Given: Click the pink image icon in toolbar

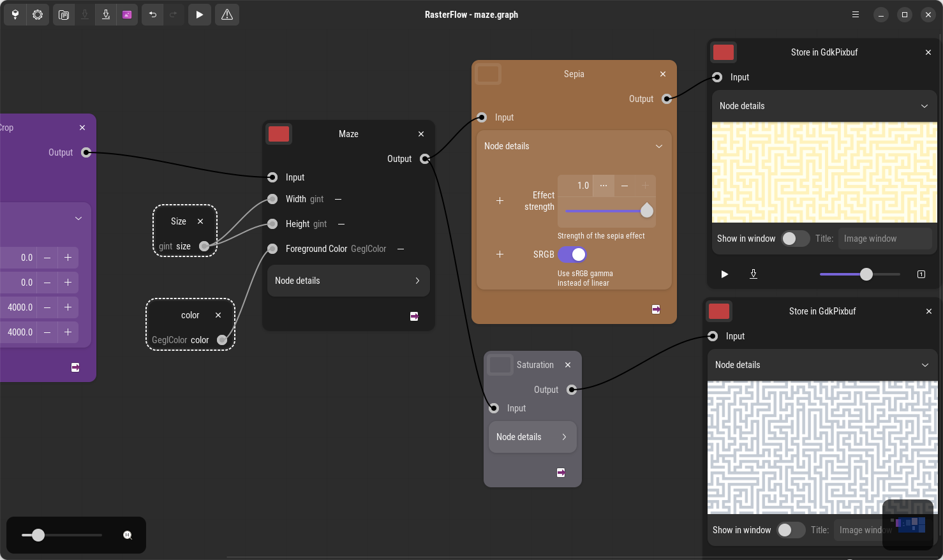Looking at the screenshot, I should click(127, 15).
